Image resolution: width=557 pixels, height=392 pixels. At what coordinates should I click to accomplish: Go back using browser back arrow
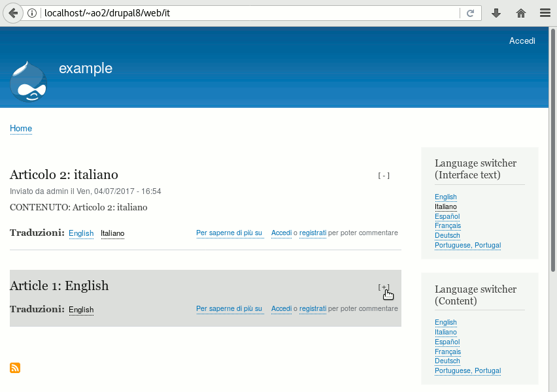[13, 14]
